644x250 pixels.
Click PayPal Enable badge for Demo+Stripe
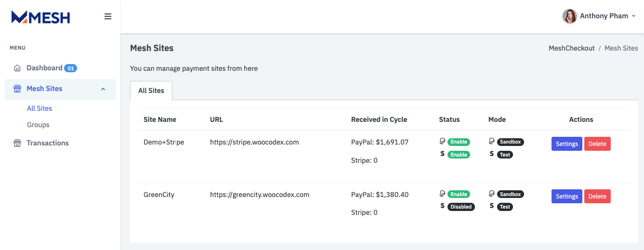click(459, 142)
